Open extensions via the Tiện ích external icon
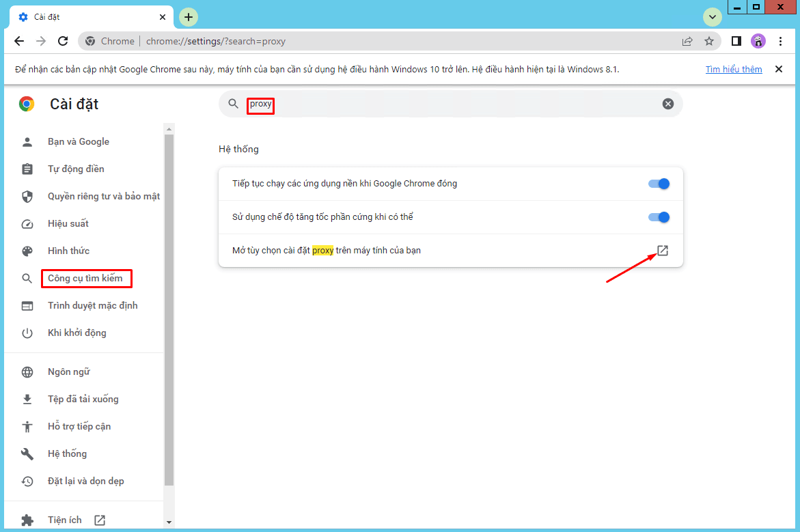The width and height of the screenshot is (800, 532). click(100, 520)
